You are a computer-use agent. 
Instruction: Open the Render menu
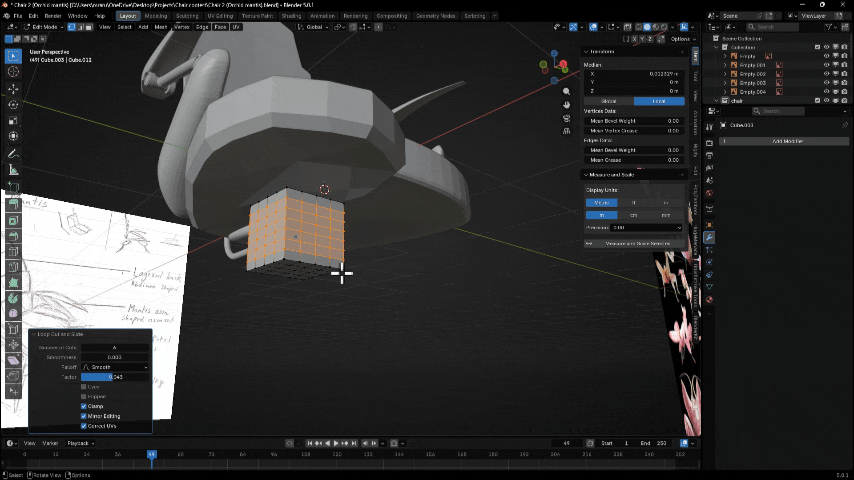point(53,16)
